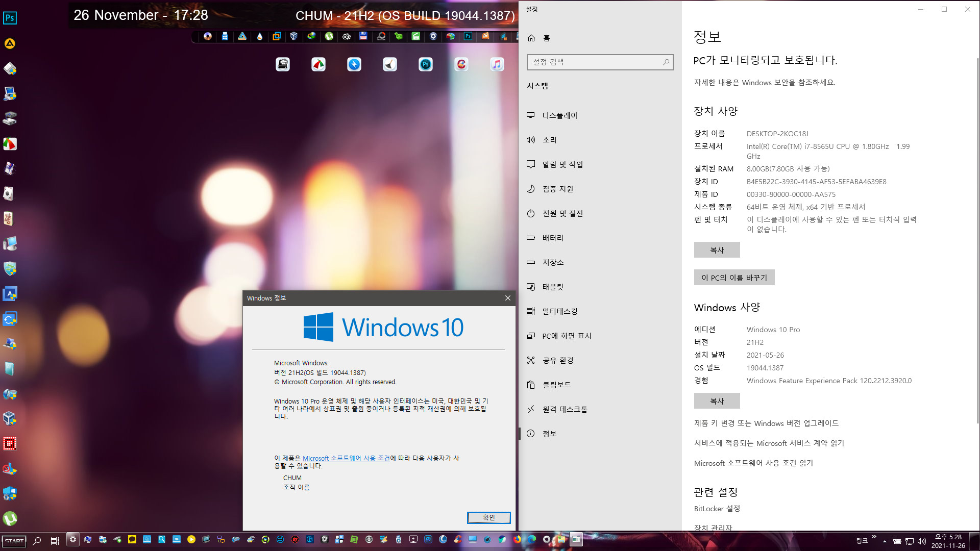Open the large broom cleaner icon
This screenshot has width=980, height=551.
point(390,64)
